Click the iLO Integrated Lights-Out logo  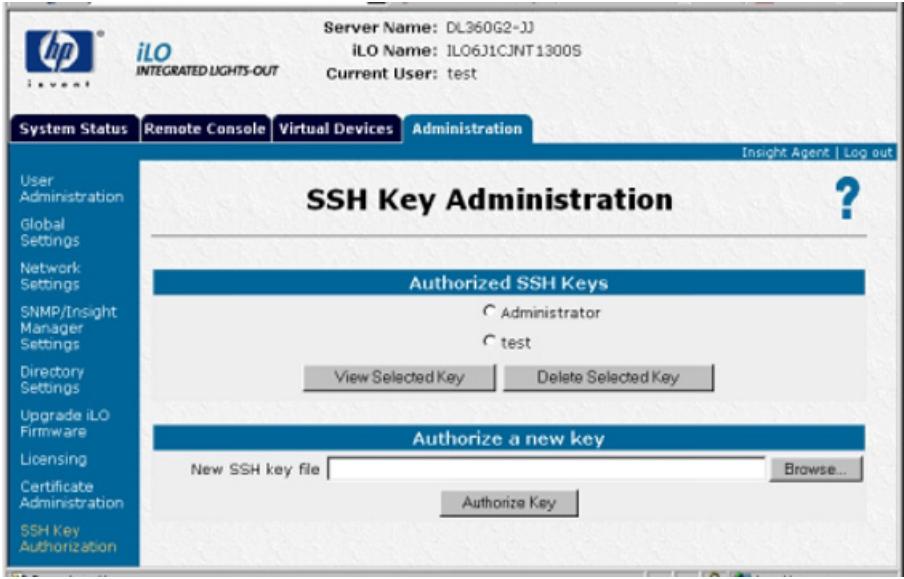[206, 60]
